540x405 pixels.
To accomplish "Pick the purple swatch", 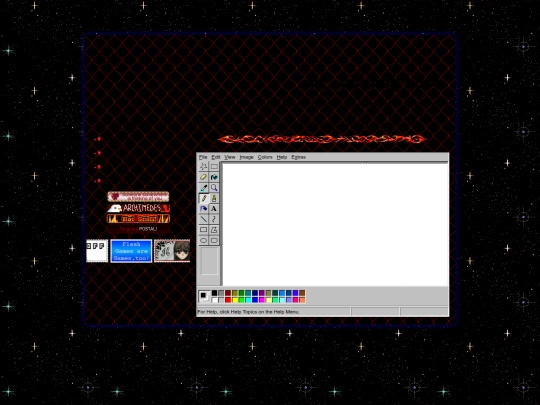I will pos(262,293).
